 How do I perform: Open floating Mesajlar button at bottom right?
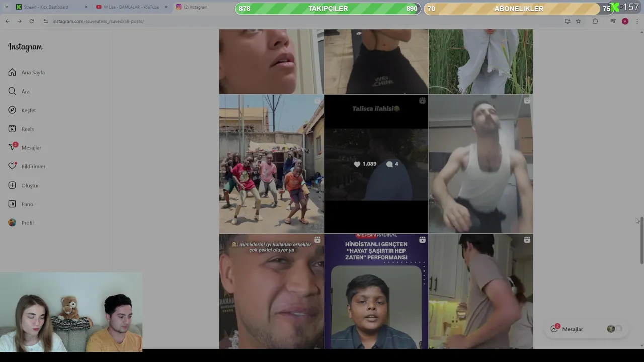tap(587, 329)
